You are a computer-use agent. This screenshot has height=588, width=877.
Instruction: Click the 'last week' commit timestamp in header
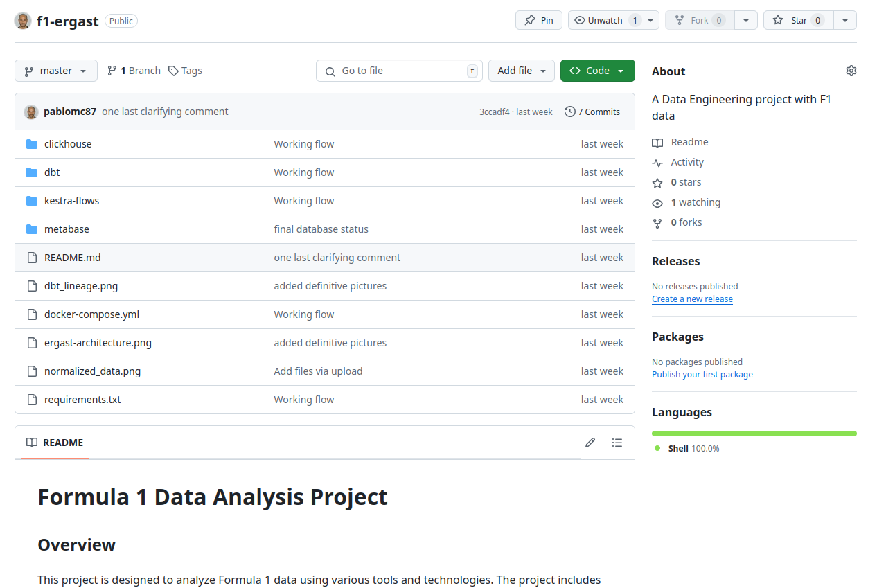[x=534, y=112]
